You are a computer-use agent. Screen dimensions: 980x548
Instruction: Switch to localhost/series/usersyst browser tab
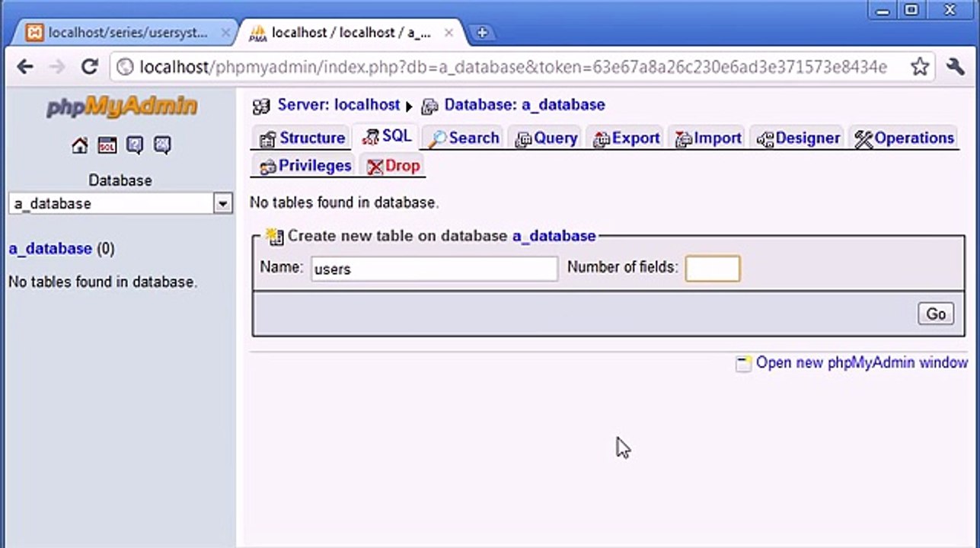pos(126,33)
